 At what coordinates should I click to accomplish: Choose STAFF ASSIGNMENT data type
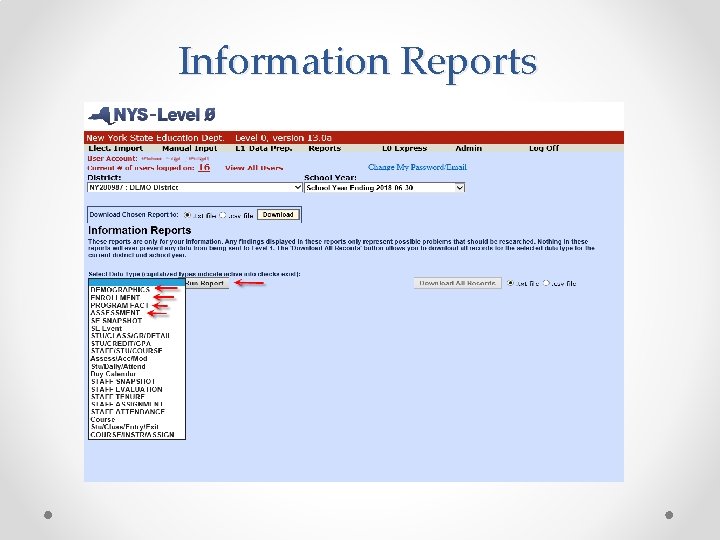(x=127, y=404)
